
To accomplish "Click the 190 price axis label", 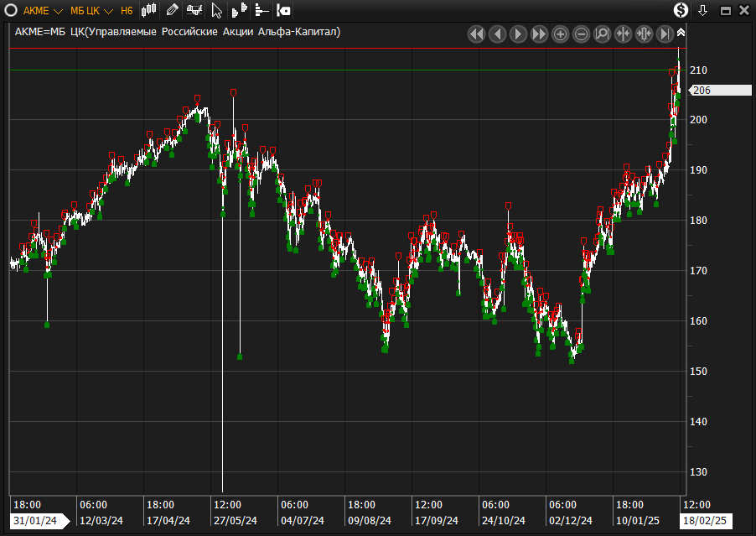I will pos(699,170).
